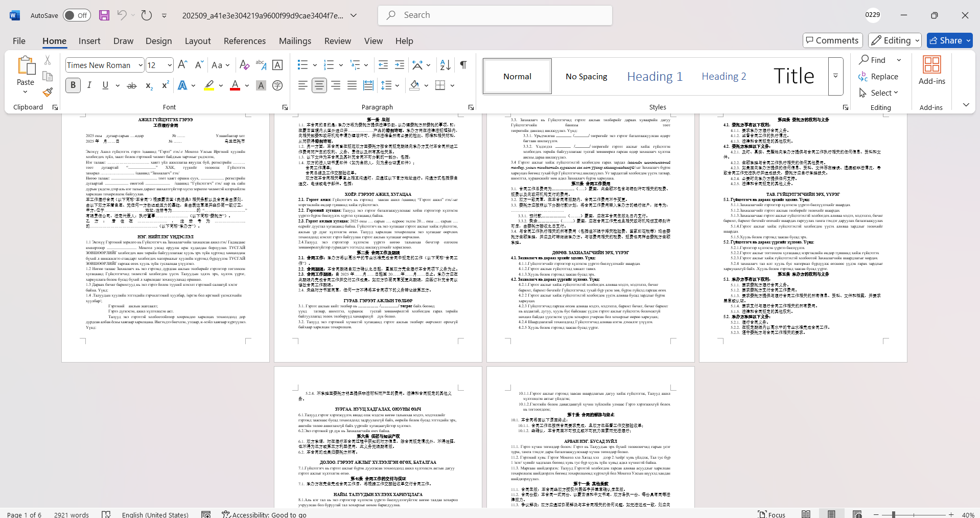Click Find button

tap(872, 60)
